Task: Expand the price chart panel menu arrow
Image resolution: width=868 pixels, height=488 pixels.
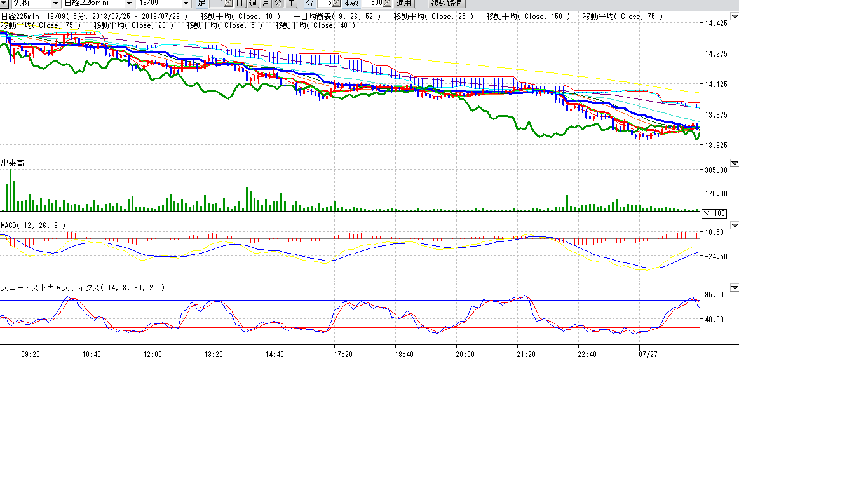Action: pos(735,17)
